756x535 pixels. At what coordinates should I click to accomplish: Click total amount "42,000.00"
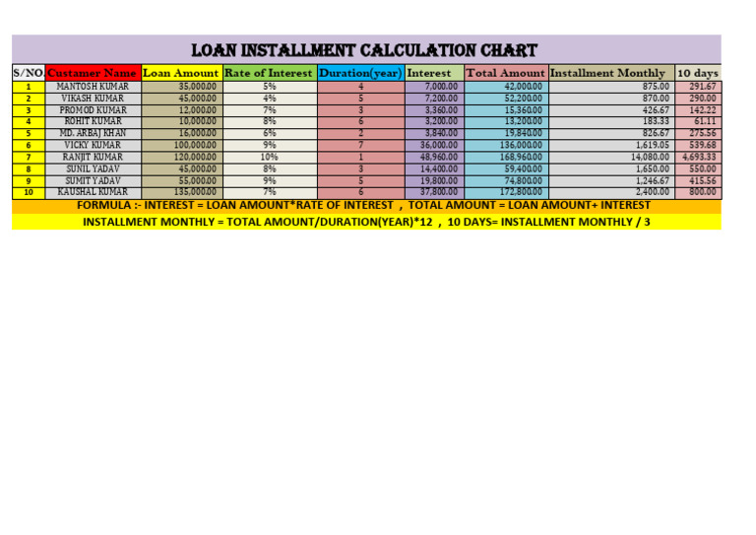click(x=506, y=87)
